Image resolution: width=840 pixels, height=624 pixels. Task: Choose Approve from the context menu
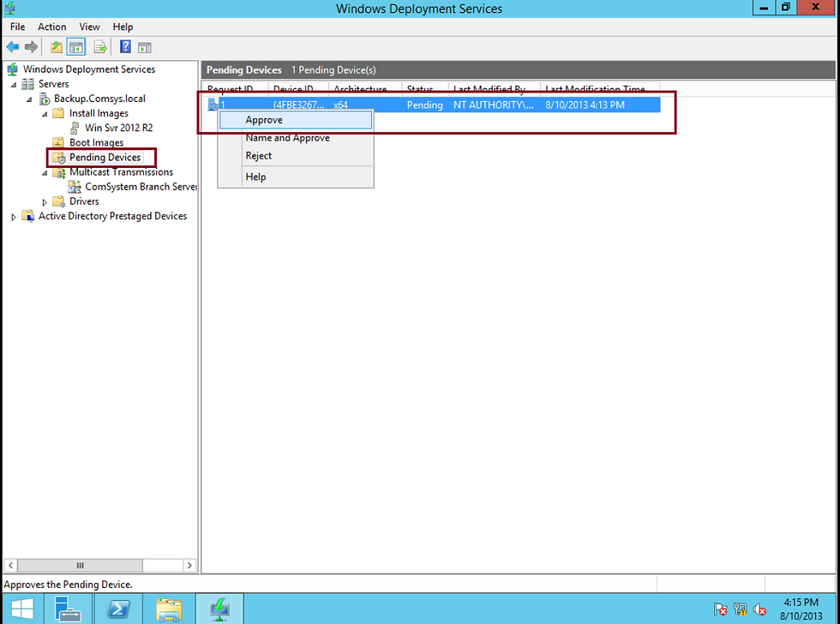(296, 120)
